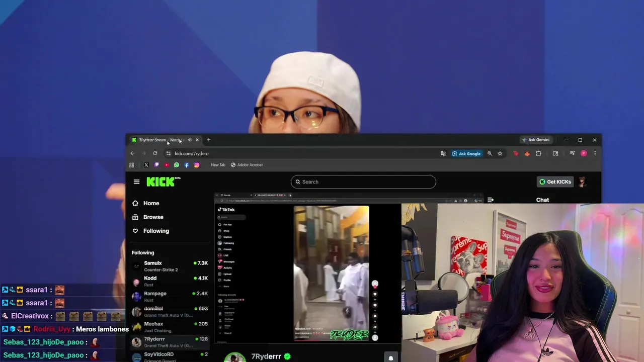Click chat message 'Meros lambones'
This screenshot has width=644, height=362.
(103, 329)
